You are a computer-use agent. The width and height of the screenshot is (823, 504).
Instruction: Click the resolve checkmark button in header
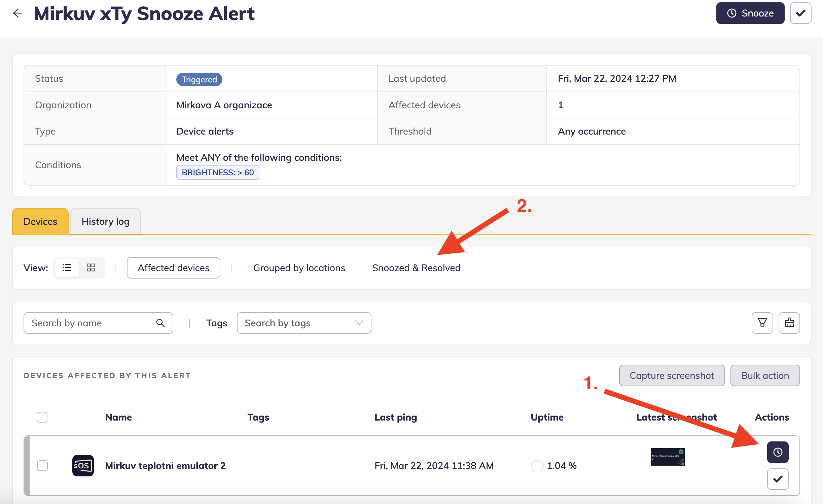click(x=800, y=13)
